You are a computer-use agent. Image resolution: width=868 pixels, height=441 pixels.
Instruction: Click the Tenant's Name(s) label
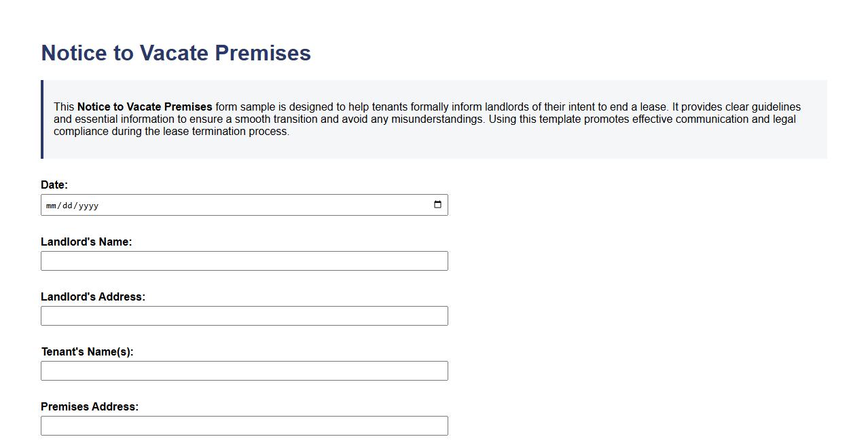[x=88, y=351]
